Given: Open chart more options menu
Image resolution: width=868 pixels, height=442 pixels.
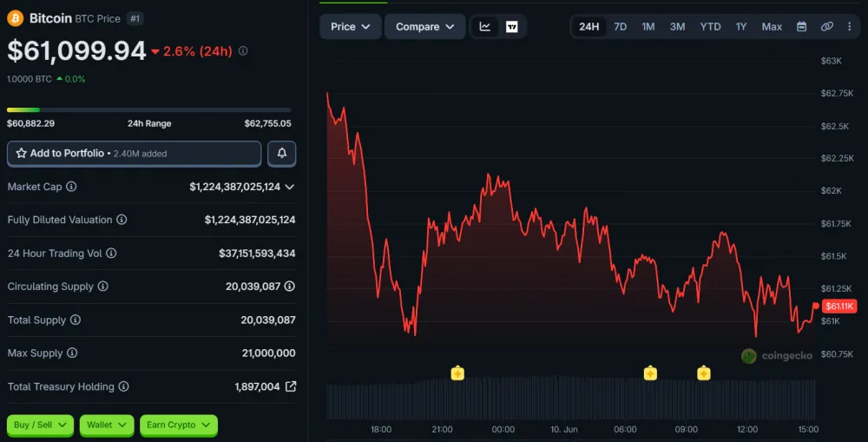Looking at the screenshot, I should (849, 27).
